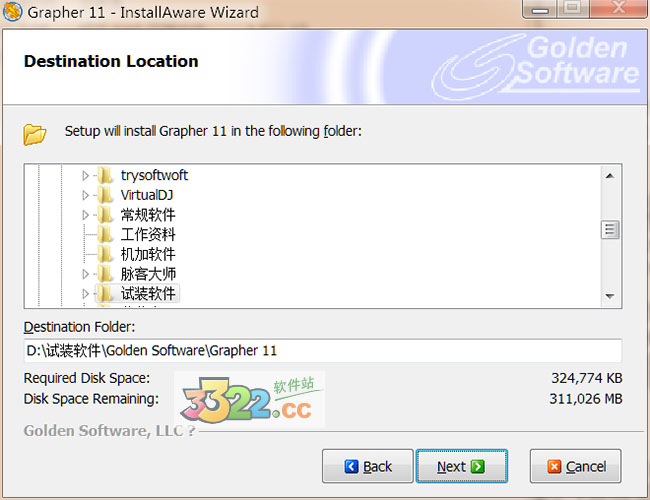Click the 工作资料 folder icon
The height and width of the screenshot is (500, 650).
click(x=105, y=234)
